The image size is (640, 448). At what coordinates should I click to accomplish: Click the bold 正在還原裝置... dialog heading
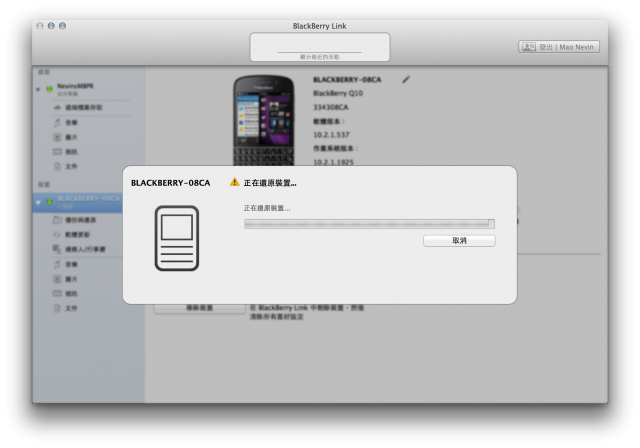[270, 183]
